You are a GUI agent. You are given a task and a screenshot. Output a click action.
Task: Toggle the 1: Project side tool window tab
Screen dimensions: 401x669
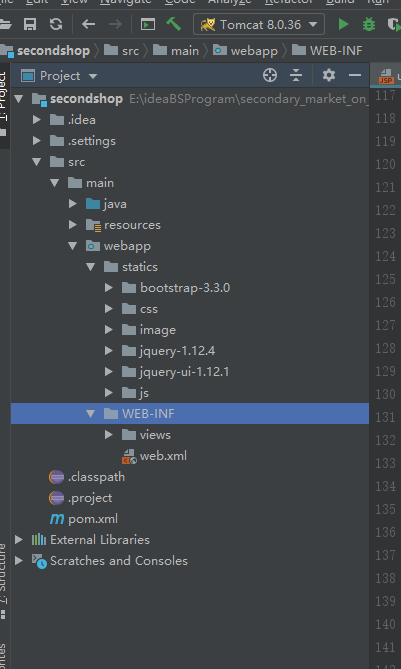(x=4, y=105)
